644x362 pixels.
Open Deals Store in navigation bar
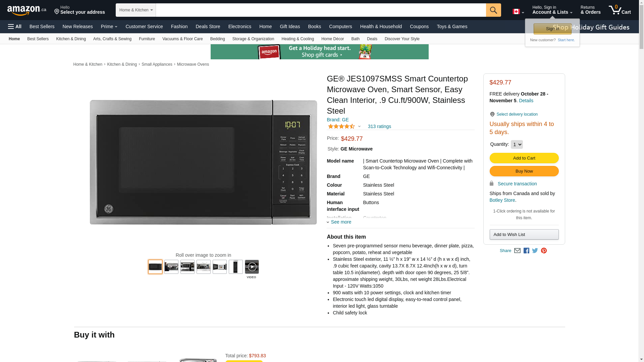click(208, 26)
